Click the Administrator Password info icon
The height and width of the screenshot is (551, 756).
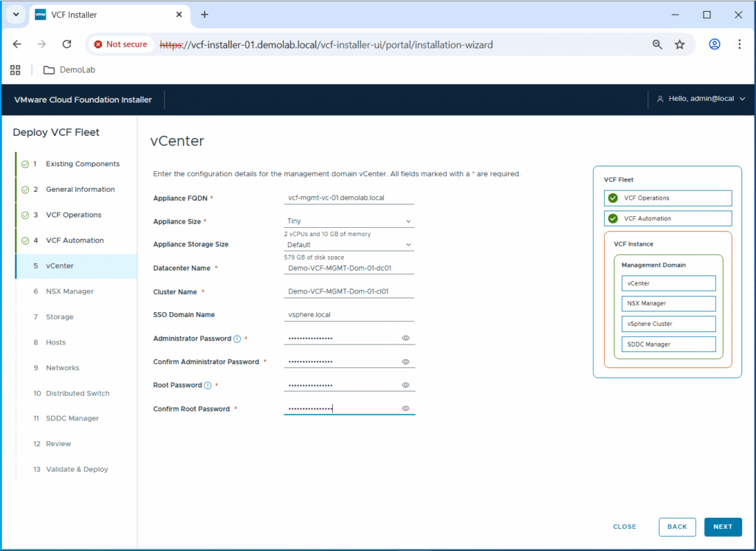237,339
